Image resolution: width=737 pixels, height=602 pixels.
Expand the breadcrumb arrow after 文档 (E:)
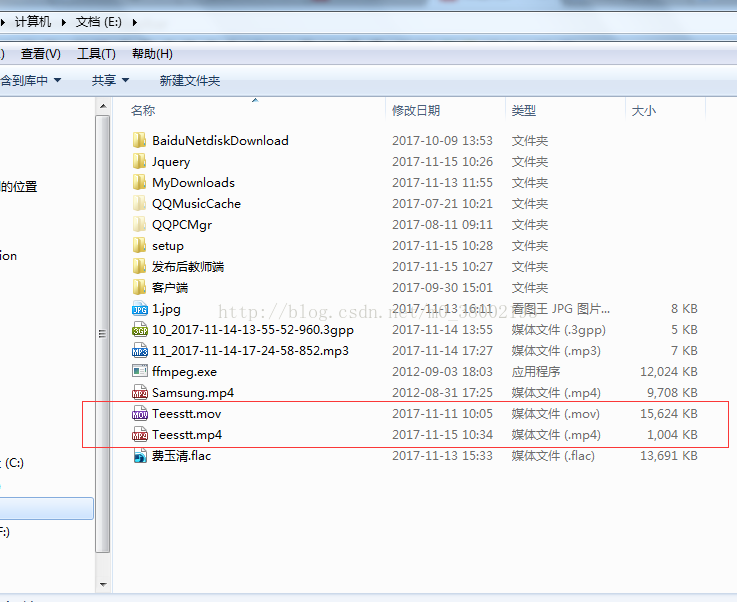point(135,22)
